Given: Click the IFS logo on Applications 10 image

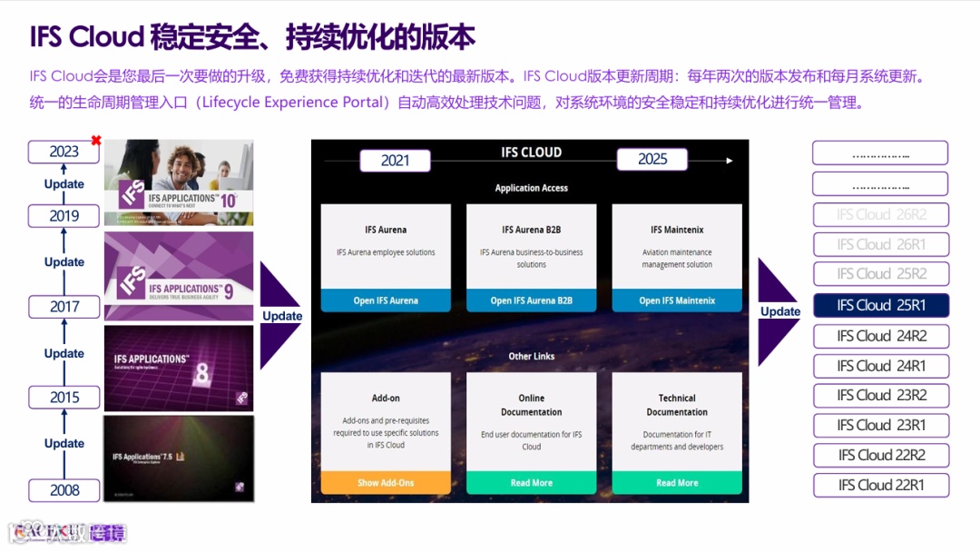Looking at the screenshot, I should tap(132, 194).
